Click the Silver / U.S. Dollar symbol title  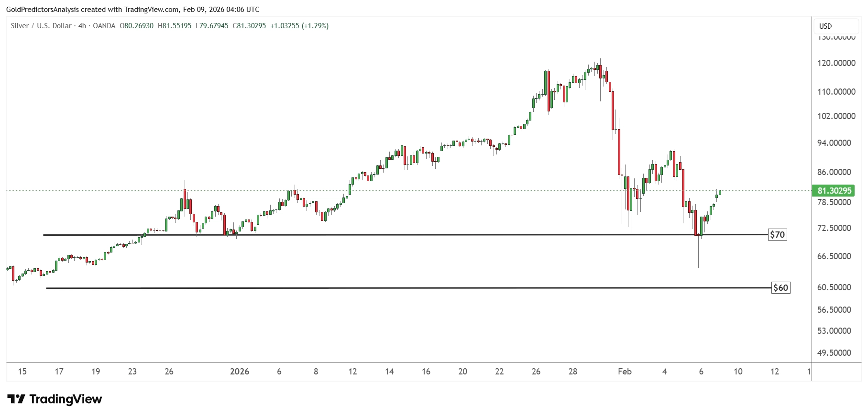41,26
